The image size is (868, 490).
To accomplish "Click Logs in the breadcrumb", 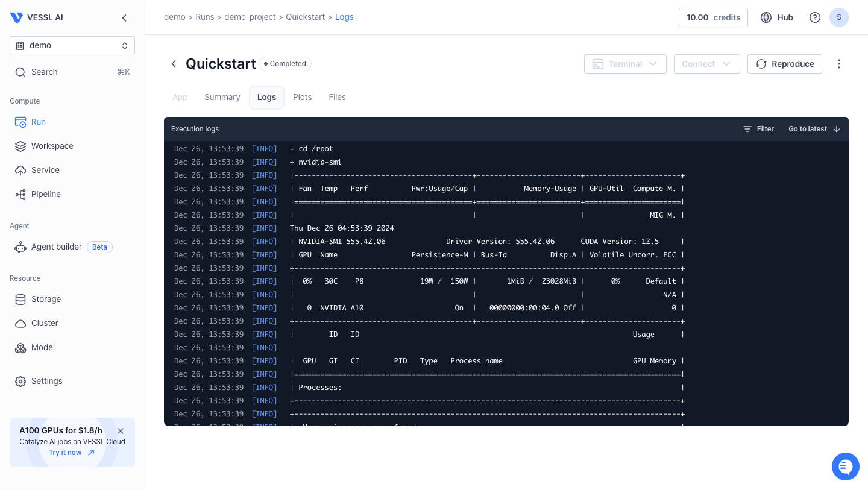I will [344, 17].
